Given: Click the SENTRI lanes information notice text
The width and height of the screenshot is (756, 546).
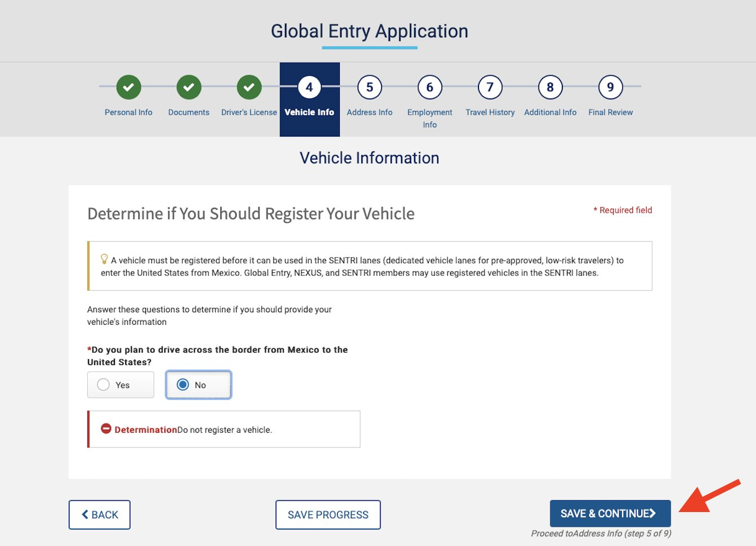Looking at the screenshot, I should (362, 266).
